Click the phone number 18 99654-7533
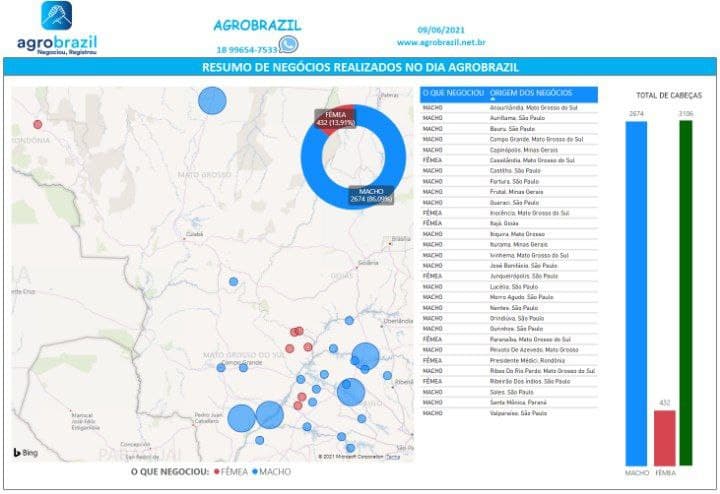The image size is (720, 494). coord(247,50)
